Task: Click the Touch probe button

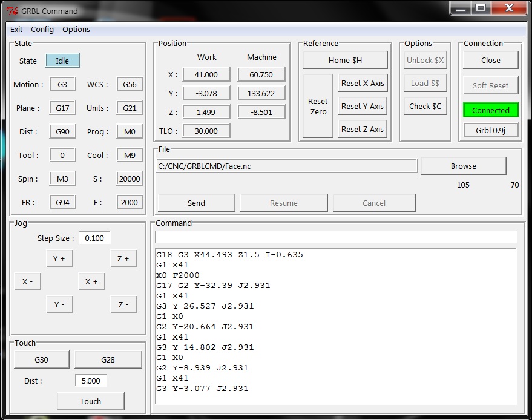Action: coord(91,402)
